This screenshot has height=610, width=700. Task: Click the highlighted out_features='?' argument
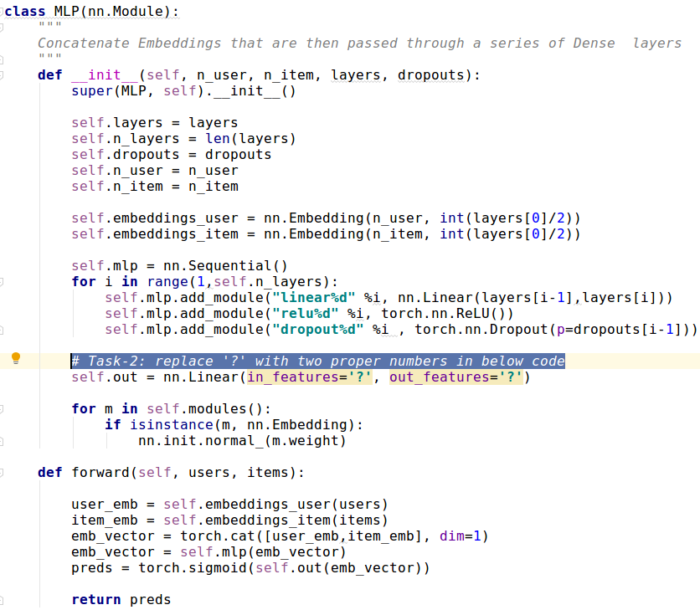click(456, 377)
